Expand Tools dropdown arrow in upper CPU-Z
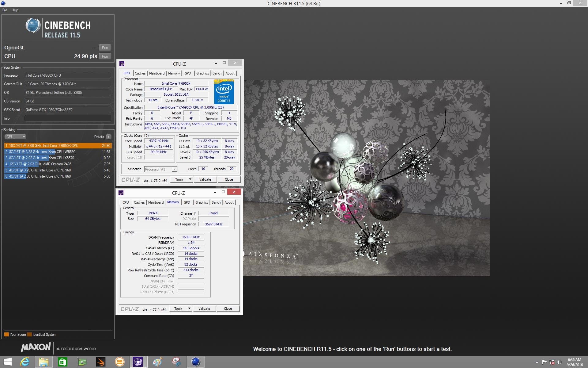 click(190, 180)
